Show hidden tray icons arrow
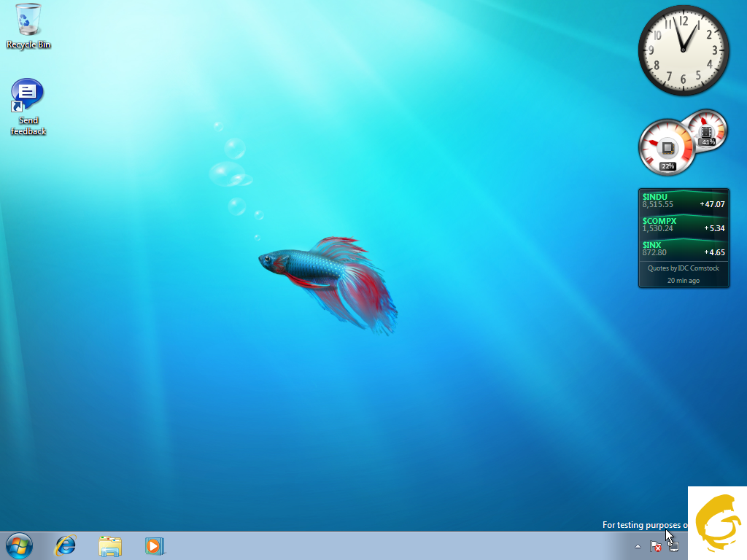Image resolution: width=747 pixels, height=560 pixels. coord(638,546)
